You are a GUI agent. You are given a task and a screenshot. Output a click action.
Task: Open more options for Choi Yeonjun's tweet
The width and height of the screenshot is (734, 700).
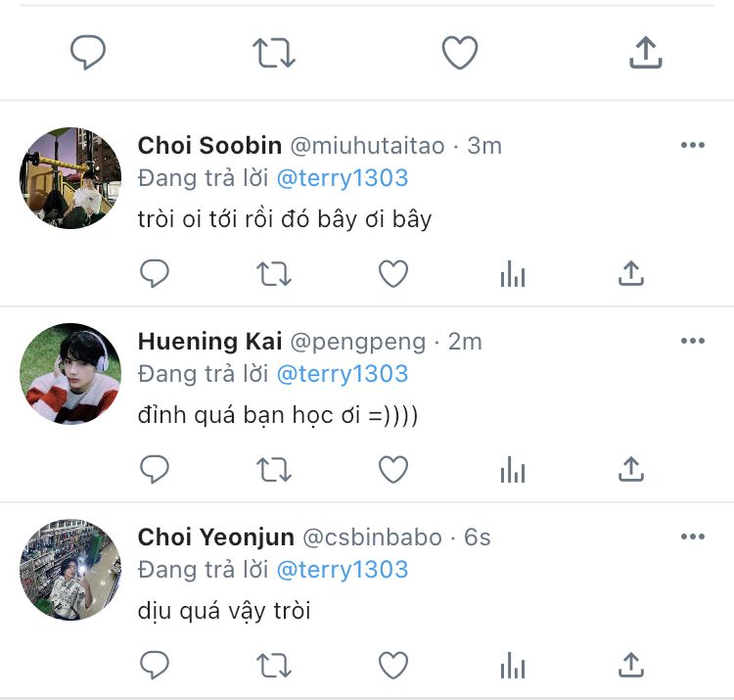coord(692,537)
